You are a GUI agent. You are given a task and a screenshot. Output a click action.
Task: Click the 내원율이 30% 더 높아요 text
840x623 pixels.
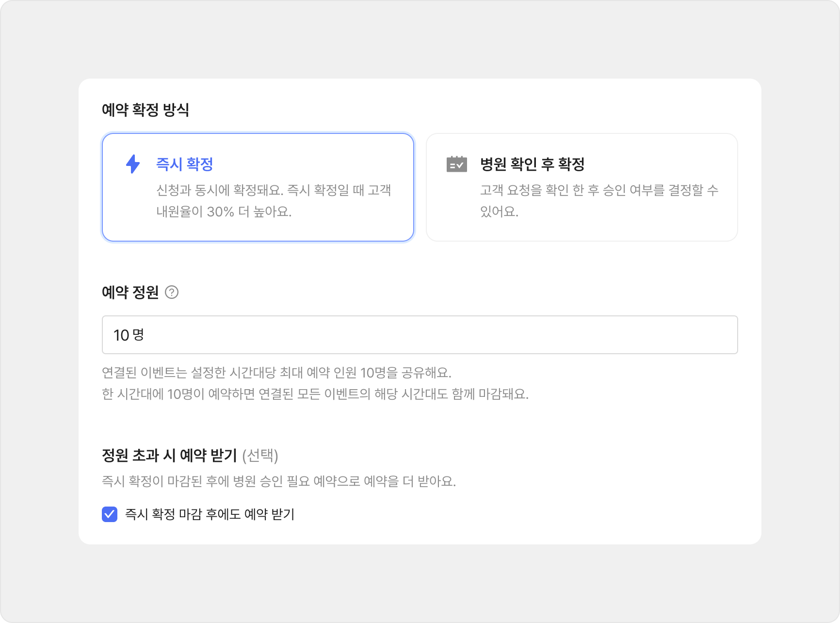point(224,212)
